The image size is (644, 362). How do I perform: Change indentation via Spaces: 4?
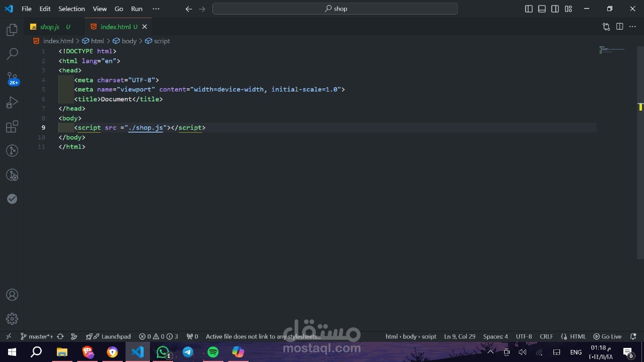click(495, 336)
